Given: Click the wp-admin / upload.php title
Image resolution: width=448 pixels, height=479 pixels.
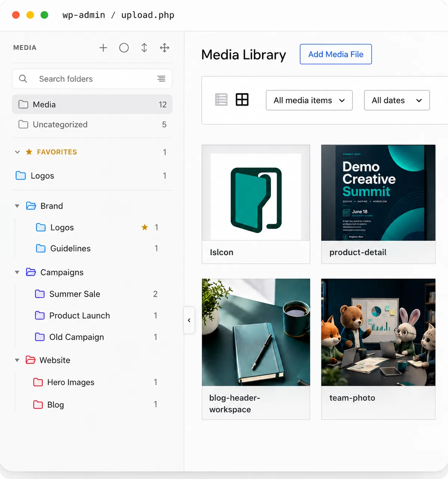Looking at the screenshot, I should click(x=118, y=15).
